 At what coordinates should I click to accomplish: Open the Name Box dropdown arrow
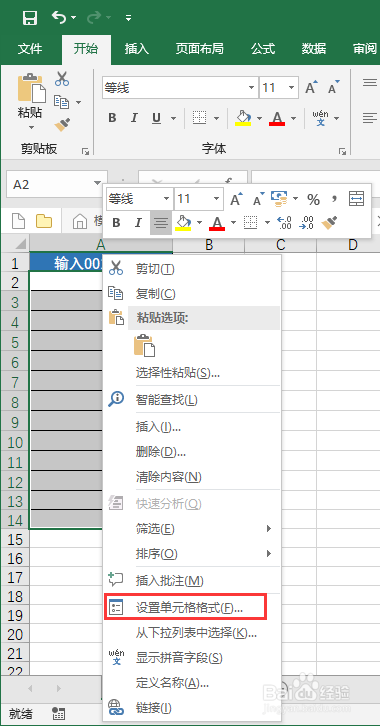(x=97, y=184)
